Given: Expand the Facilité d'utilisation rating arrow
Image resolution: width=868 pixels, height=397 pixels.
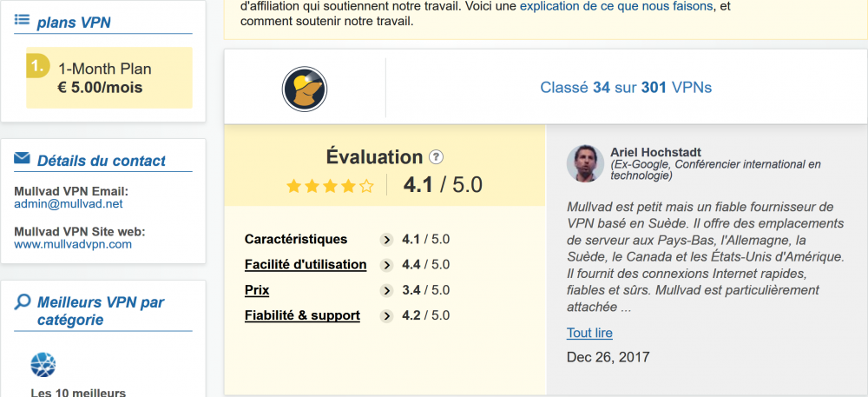Looking at the screenshot, I should coord(387,265).
